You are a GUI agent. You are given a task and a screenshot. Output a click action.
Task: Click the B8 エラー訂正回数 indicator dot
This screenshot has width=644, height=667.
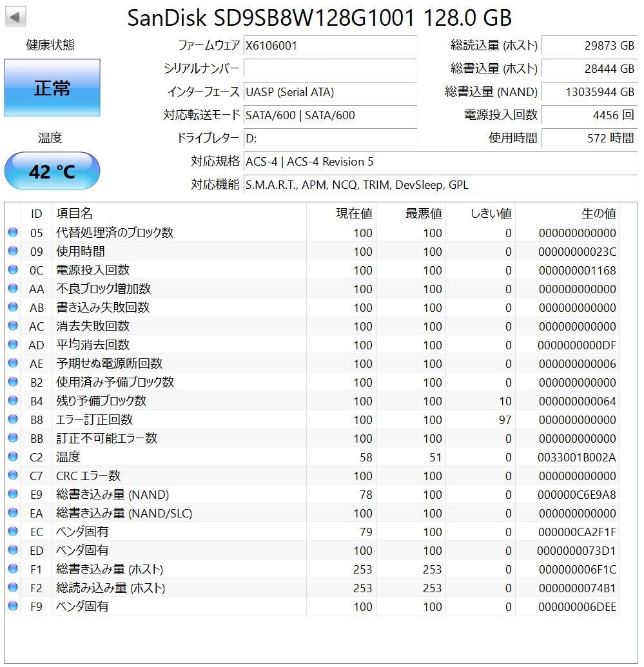(13, 420)
